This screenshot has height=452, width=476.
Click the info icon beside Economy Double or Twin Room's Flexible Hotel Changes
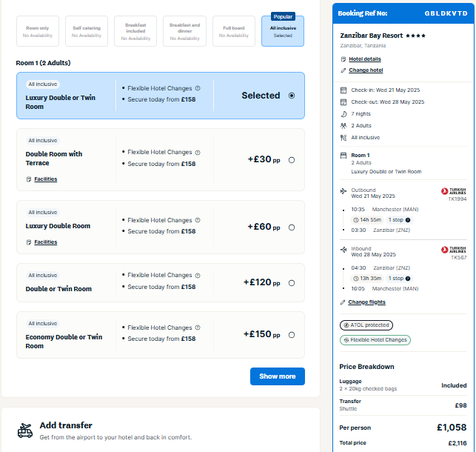(198, 328)
